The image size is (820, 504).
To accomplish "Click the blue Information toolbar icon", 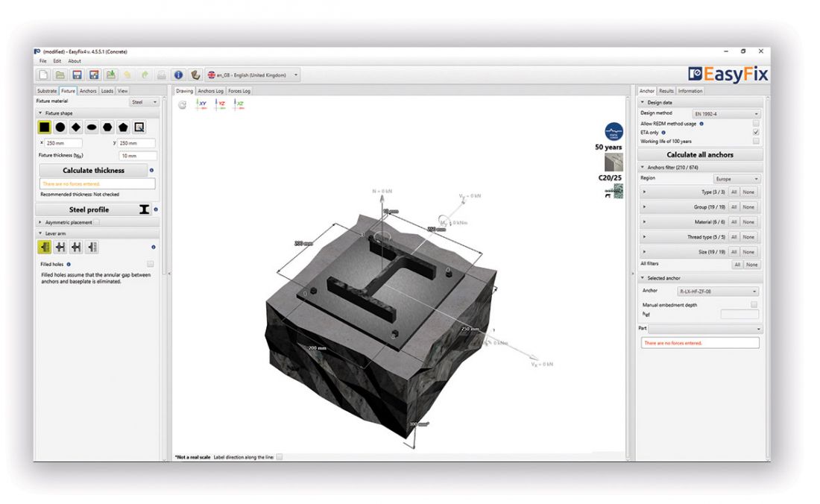I will (x=178, y=75).
